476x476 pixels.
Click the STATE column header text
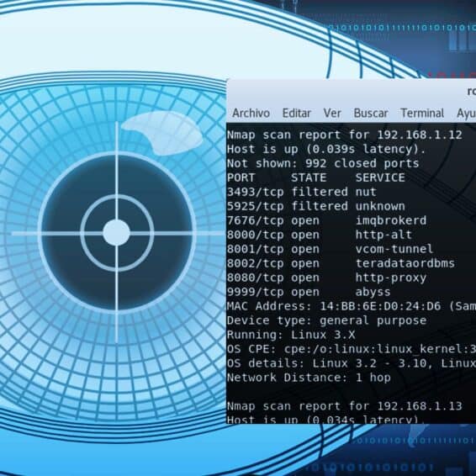309,177
